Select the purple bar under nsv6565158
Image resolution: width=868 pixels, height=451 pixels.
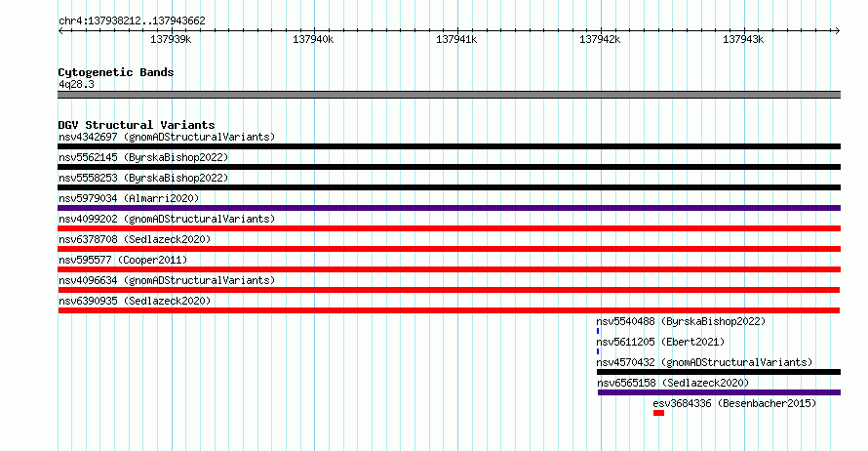click(719, 392)
